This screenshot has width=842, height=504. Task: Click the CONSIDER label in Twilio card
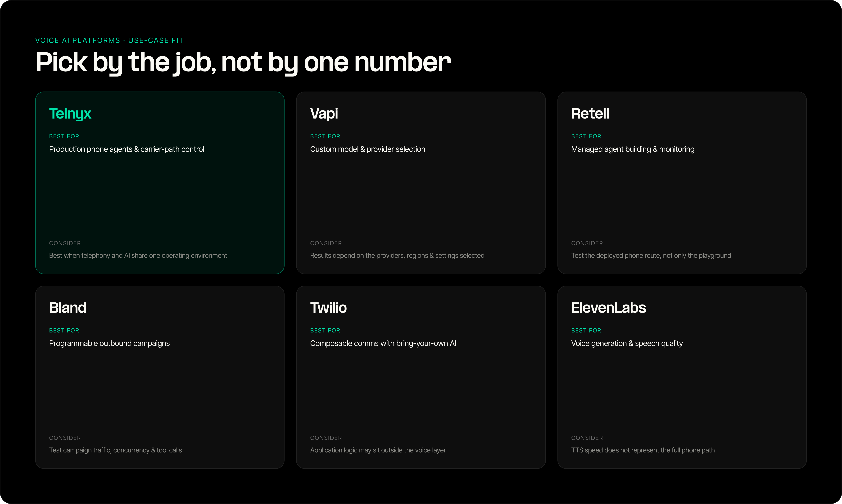(x=326, y=438)
